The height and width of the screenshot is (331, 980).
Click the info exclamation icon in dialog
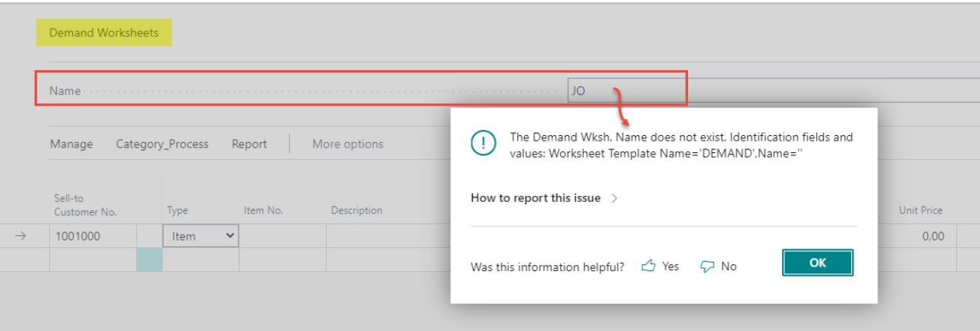point(483,142)
